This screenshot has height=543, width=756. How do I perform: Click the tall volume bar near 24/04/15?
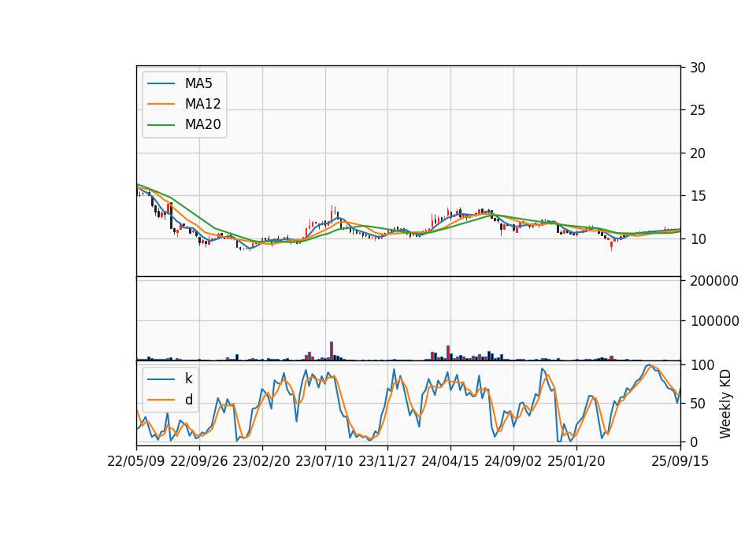pos(448,353)
